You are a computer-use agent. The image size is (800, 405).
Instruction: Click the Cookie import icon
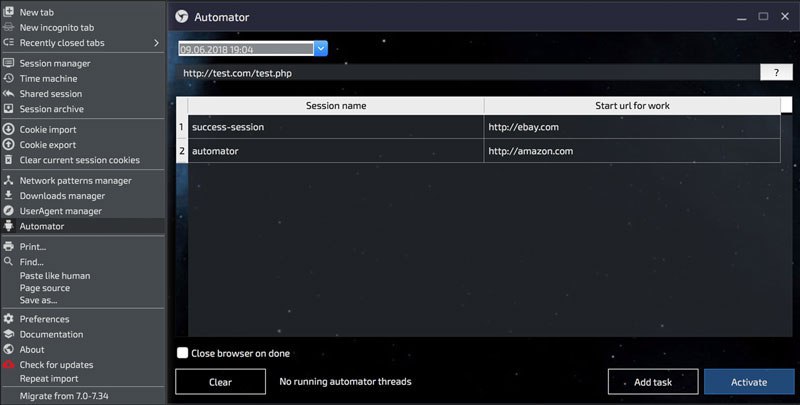click(x=8, y=129)
